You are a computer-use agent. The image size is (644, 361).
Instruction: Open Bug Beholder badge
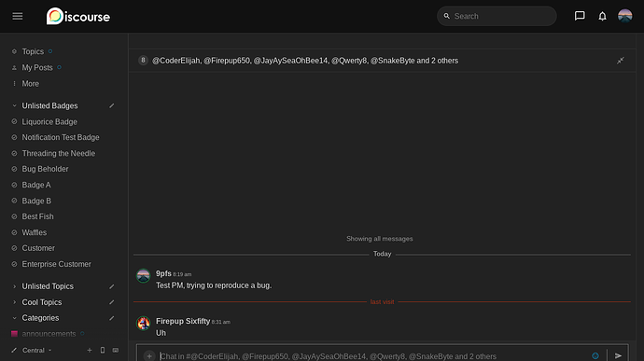pyautogui.click(x=45, y=169)
